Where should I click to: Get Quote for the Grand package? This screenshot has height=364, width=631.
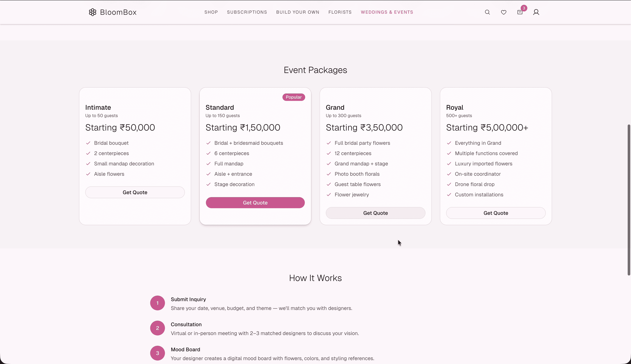375,213
